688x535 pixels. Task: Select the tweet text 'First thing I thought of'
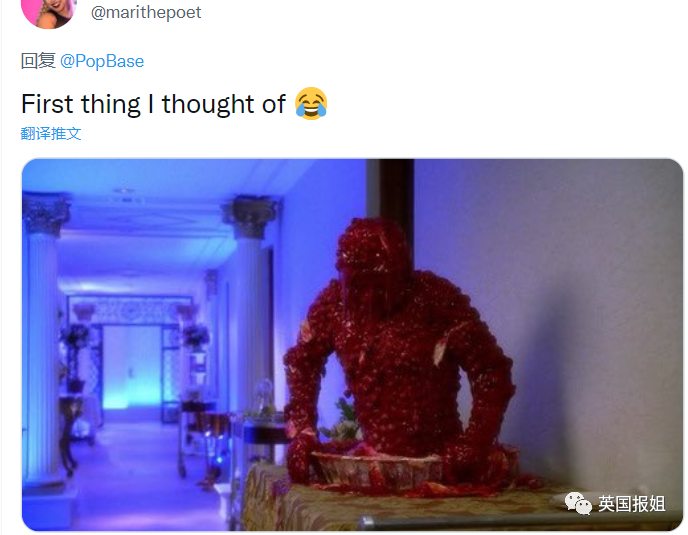[x=153, y=104]
